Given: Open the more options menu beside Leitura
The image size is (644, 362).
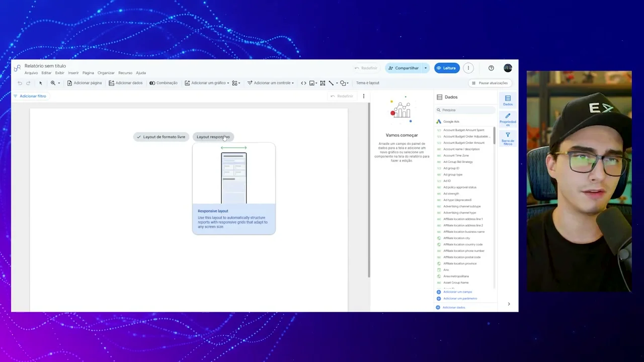Looking at the screenshot, I should [x=468, y=68].
